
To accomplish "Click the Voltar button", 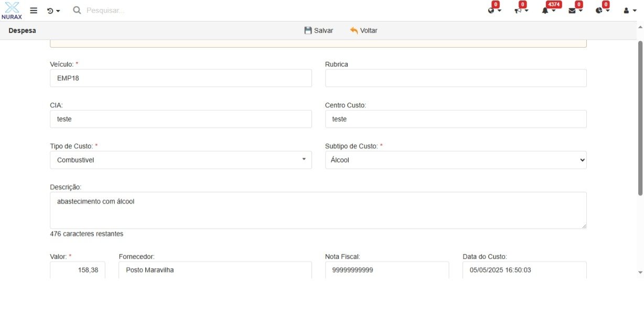I will [x=364, y=30].
